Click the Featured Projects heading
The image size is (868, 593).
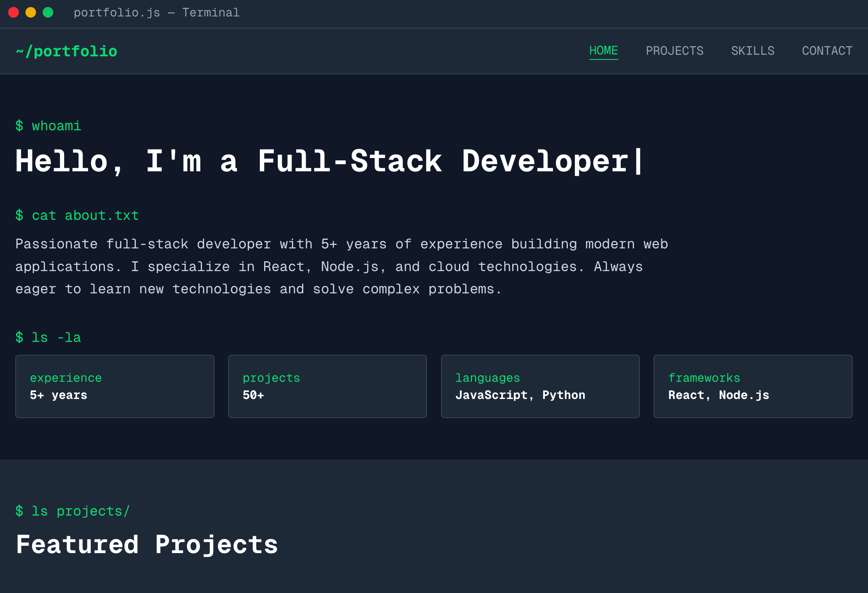coord(147,545)
